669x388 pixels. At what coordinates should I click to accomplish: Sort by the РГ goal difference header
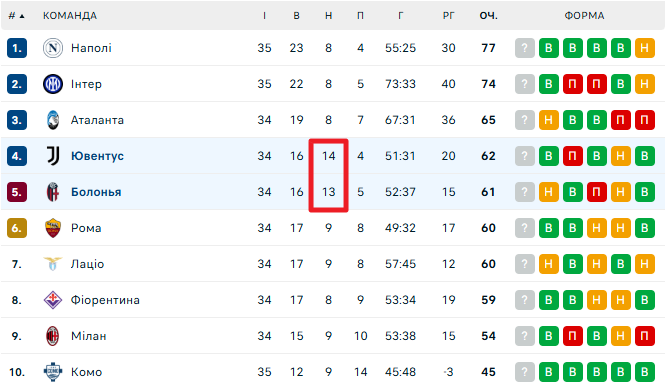pyautogui.click(x=448, y=16)
